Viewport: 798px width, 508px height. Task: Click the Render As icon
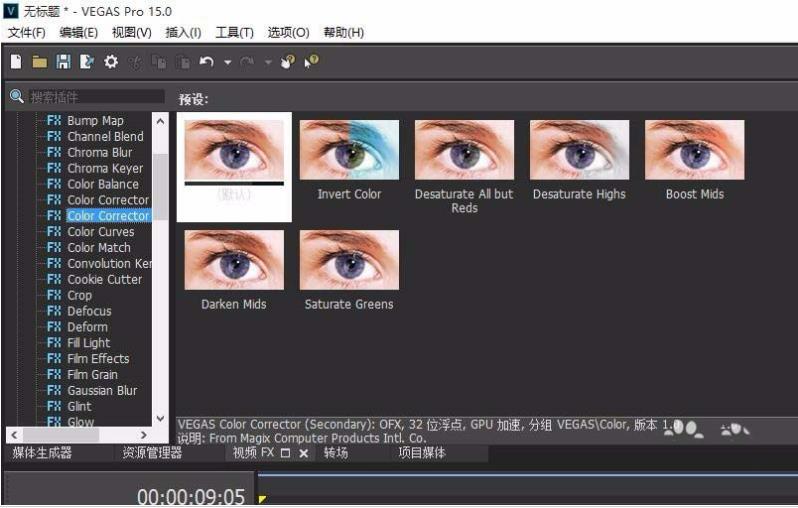[87, 62]
